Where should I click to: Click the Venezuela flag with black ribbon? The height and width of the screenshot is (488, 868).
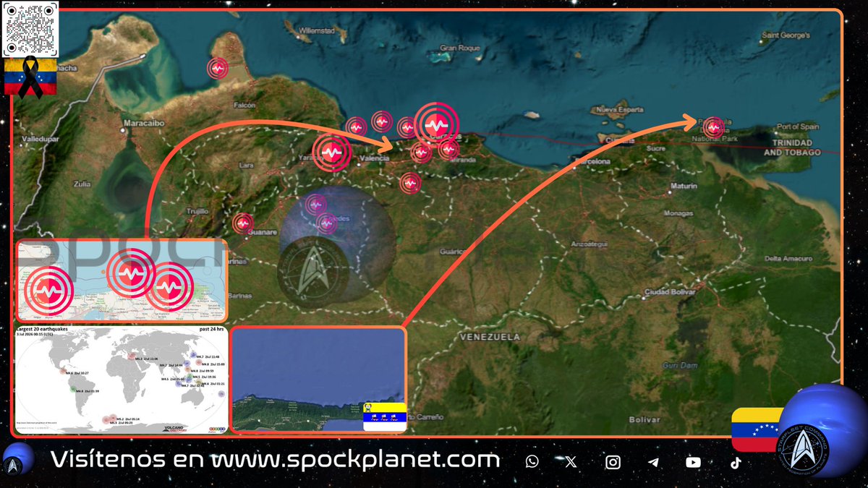[x=30, y=77]
